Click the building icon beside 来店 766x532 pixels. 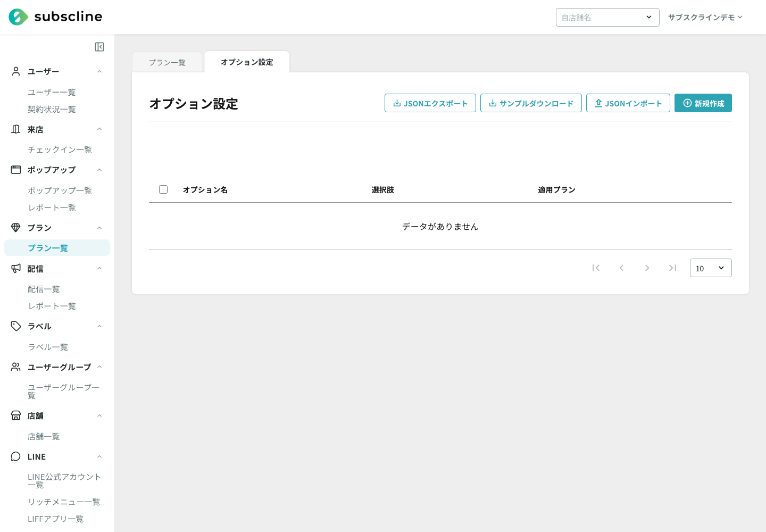pyautogui.click(x=16, y=129)
